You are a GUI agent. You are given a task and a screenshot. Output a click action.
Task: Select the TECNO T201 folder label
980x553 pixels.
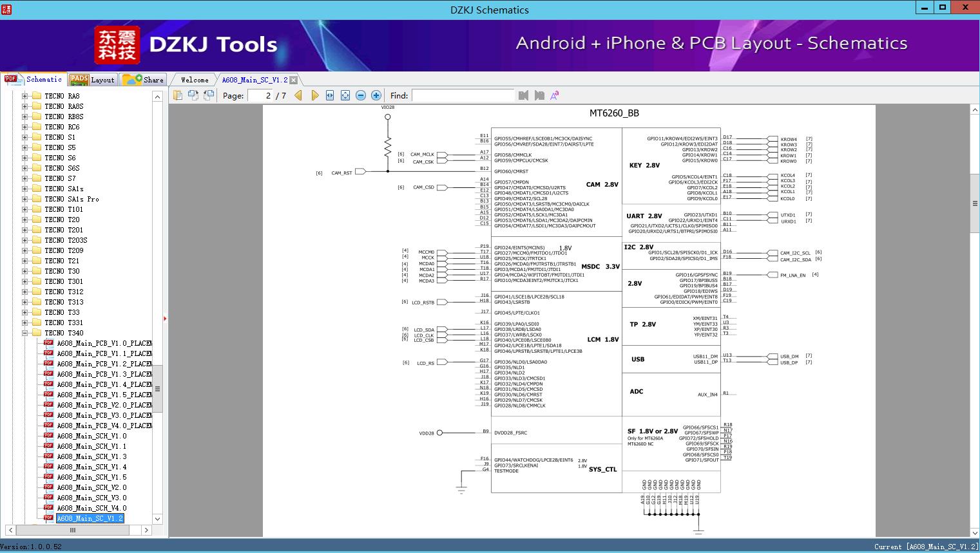click(64, 230)
